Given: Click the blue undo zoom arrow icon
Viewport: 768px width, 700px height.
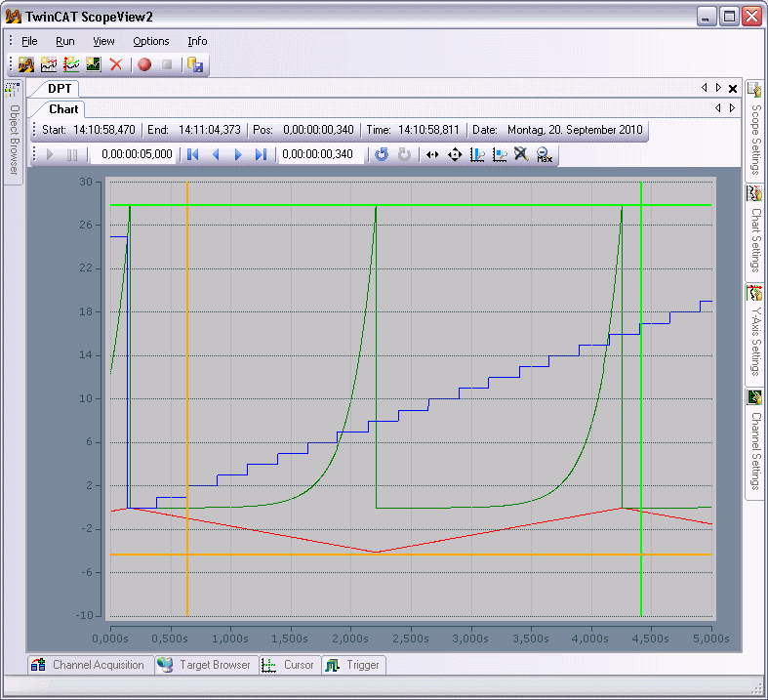Looking at the screenshot, I should click(x=382, y=155).
